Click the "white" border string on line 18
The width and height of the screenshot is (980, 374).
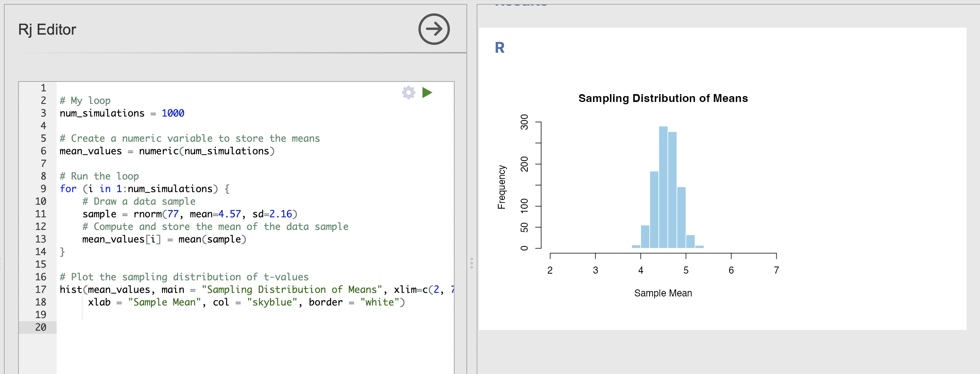380,302
